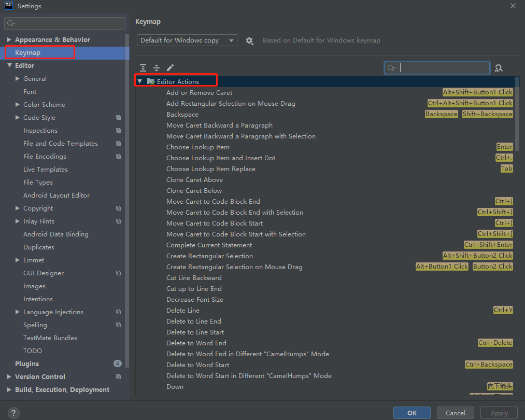
Task: Click the Plugins update count badge
Action: pyautogui.click(x=118, y=363)
